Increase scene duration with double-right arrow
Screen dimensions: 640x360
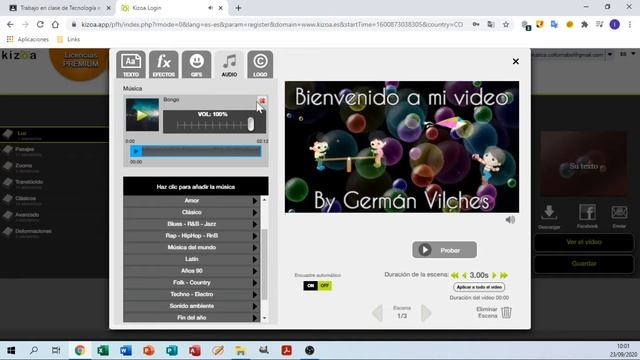click(x=504, y=276)
